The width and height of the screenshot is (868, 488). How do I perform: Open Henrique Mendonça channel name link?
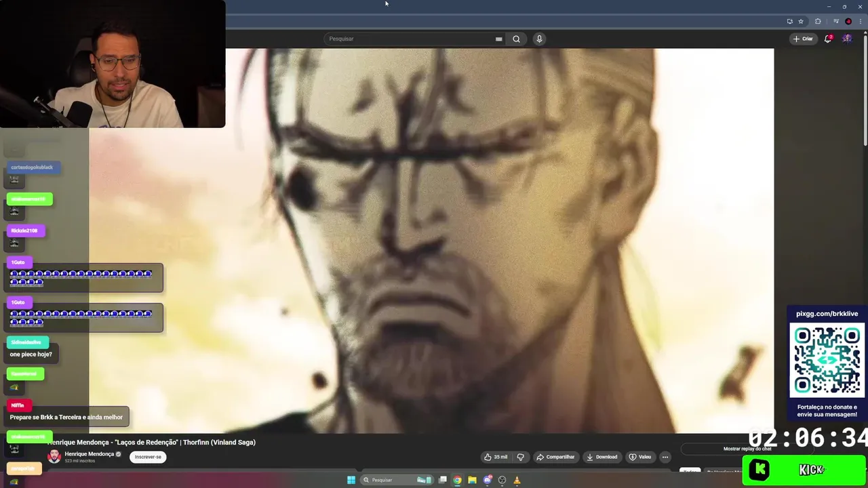click(x=89, y=454)
